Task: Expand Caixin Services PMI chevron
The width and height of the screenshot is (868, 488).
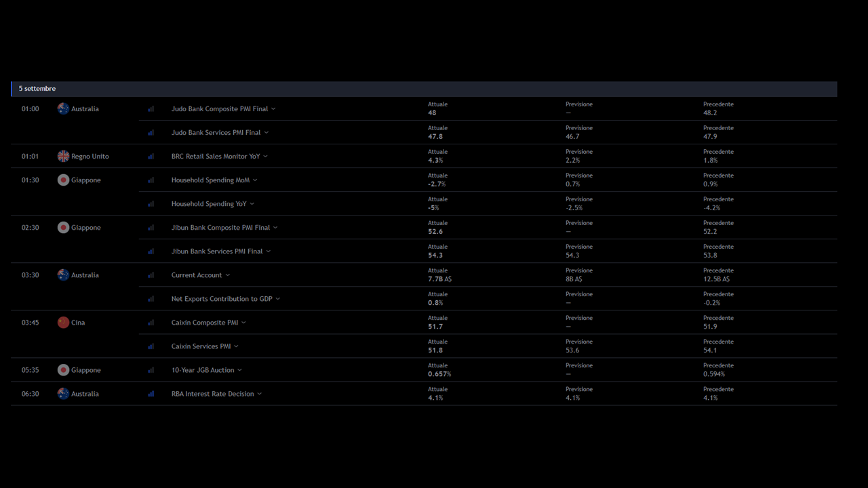Action: click(x=236, y=346)
